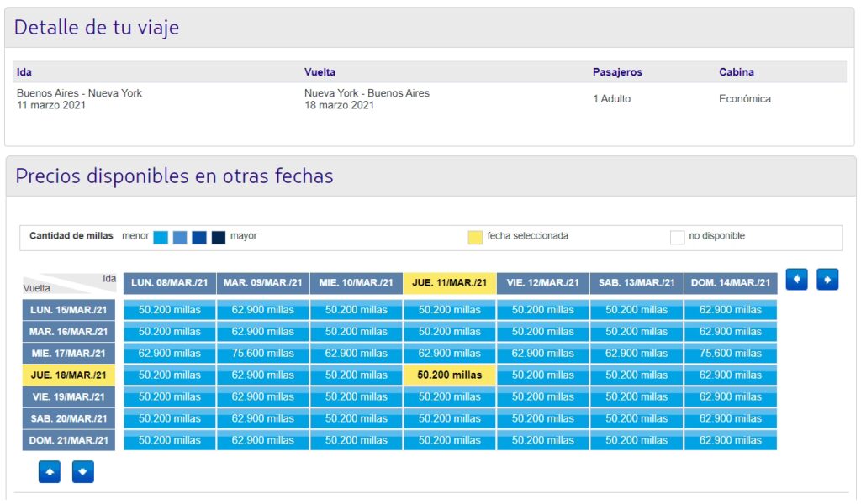Click the up arrow for earlier return dates
The width and height of the screenshot is (861, 504).
click(x=50, y=472)
